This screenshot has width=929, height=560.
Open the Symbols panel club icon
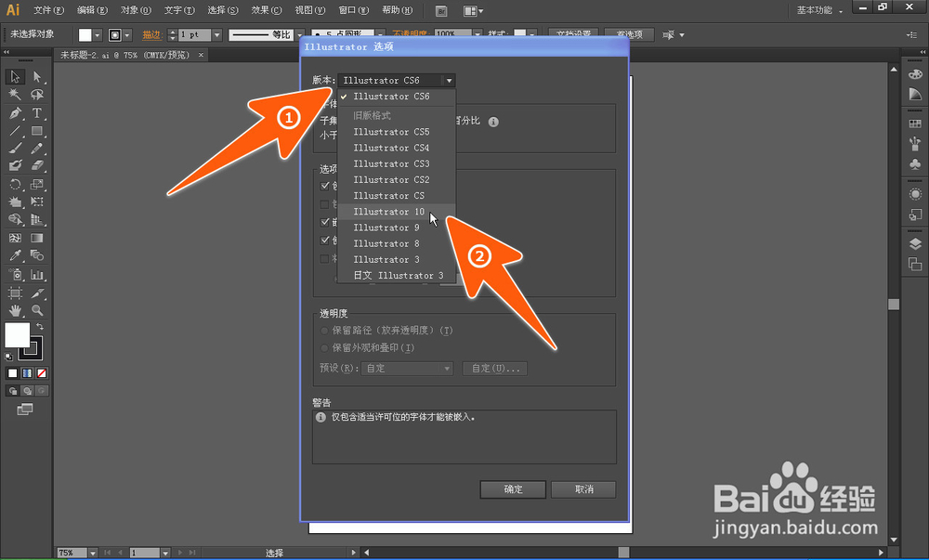pos(915,164)
